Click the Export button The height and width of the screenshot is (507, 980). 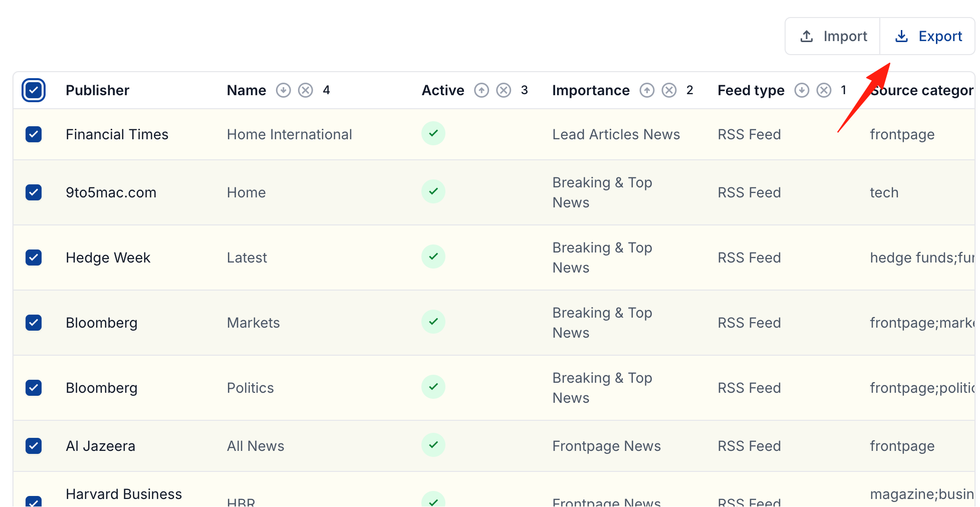(927, 36)
